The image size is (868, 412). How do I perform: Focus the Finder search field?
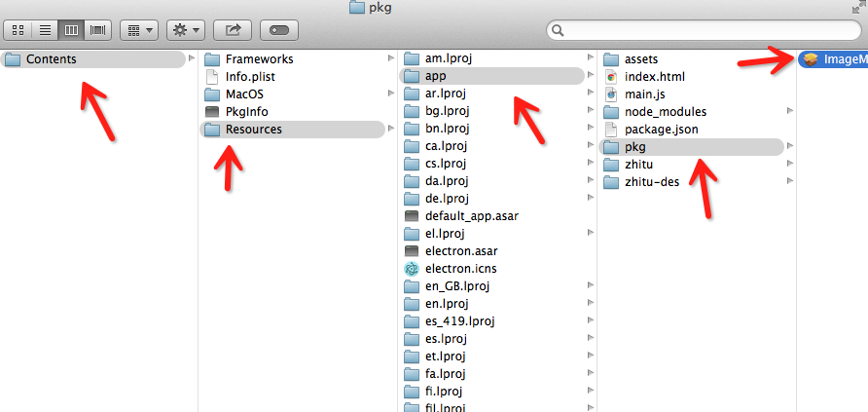pyautogui.click(x=704, y=30)
